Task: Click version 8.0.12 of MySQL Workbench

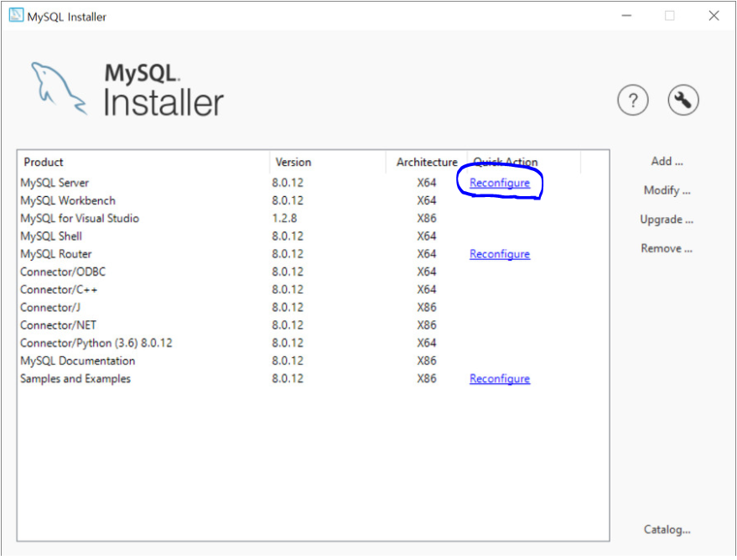Action: click(x=288, y=200)
